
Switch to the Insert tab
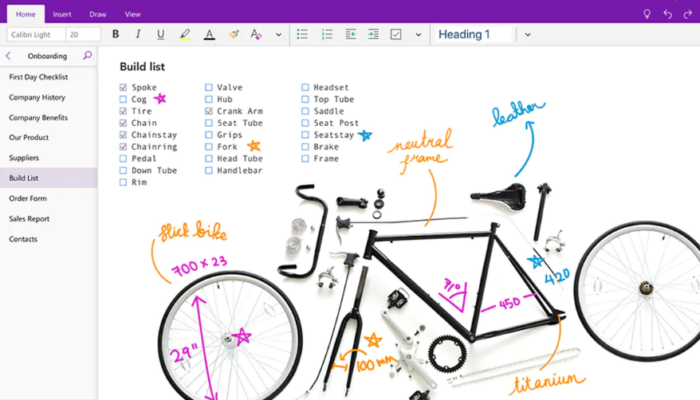coord(62,14)
